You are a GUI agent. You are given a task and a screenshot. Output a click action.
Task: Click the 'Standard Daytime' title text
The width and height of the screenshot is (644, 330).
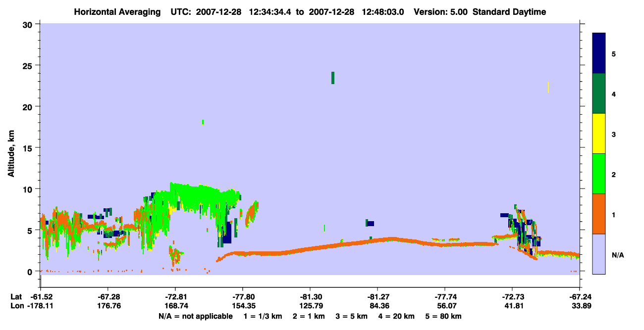pos(509,12)
